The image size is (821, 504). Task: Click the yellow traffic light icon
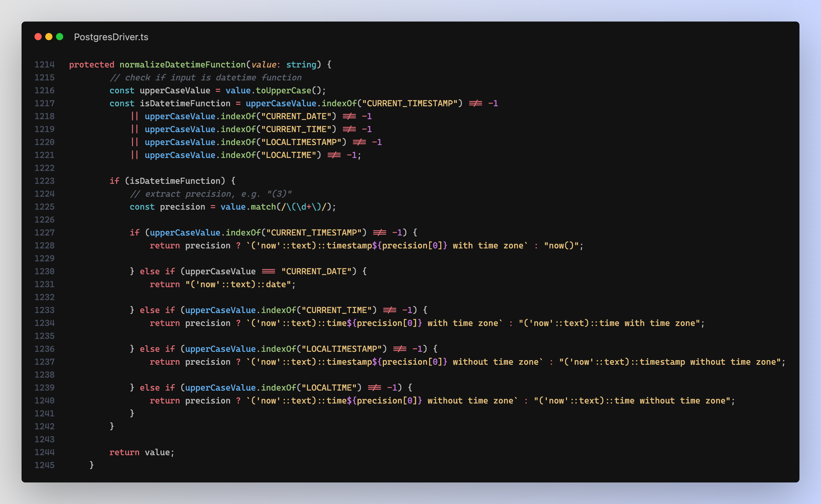[49, 37]
